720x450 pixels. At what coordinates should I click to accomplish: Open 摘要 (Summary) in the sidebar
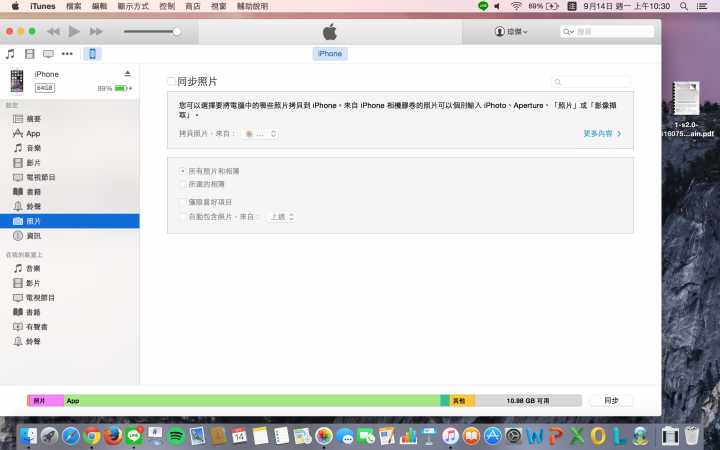(x=70, y=119)
